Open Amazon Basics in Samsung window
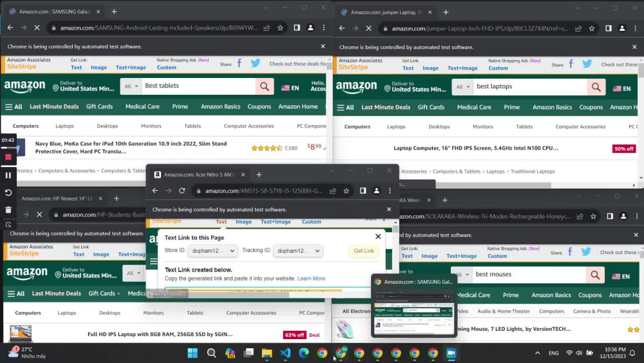This screenshot has width=644, height=363. [220, 106]
